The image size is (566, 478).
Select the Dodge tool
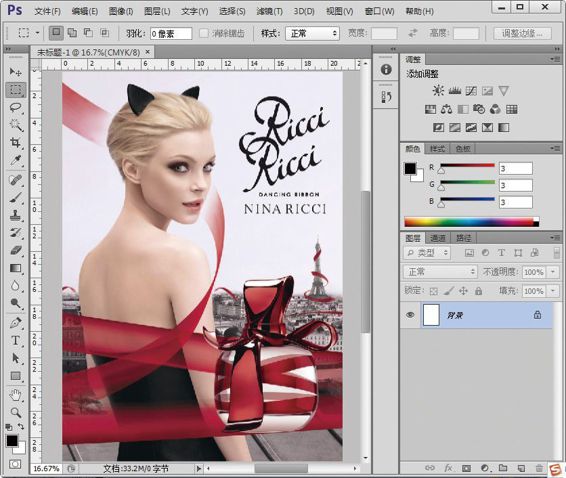click(15, 303)
